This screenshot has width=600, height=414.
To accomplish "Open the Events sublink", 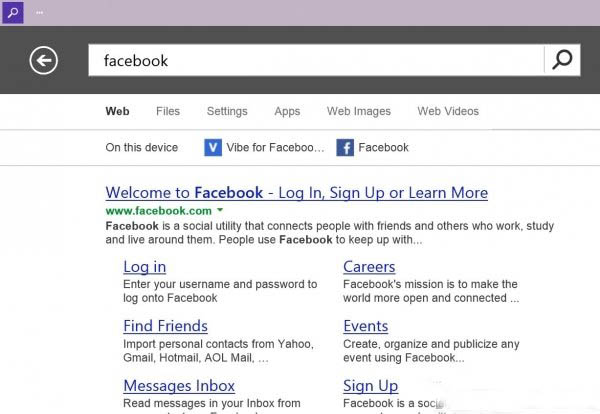I will tap(365, 326).
